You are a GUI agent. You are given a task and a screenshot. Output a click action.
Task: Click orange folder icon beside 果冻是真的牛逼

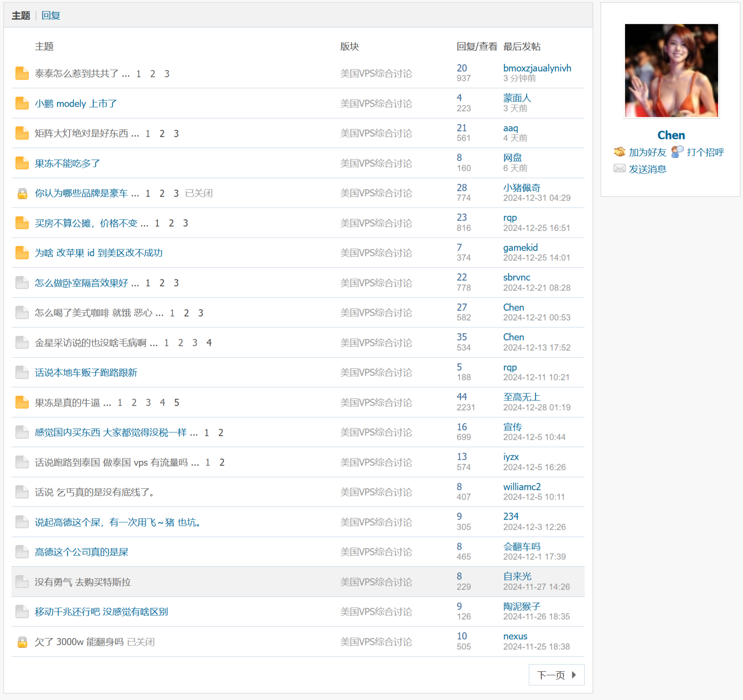pyautogui.click(x=22, y=402)
